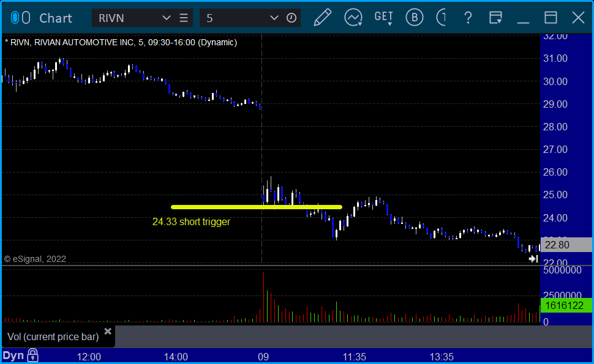The height and width of the screenshot is (364, 594).
Task: Click the 09 time axis label
Action: pyautogui.click(x=263, y=357)
